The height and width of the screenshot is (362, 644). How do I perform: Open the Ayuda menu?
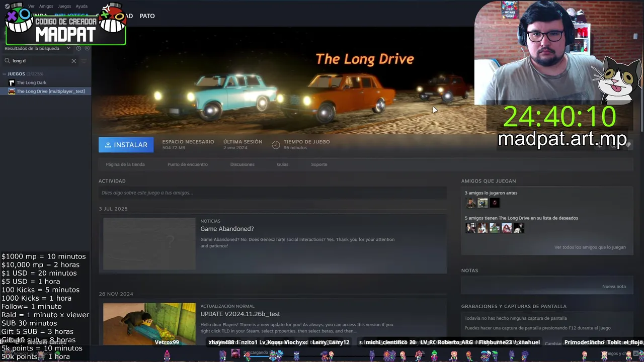[82, 7]
